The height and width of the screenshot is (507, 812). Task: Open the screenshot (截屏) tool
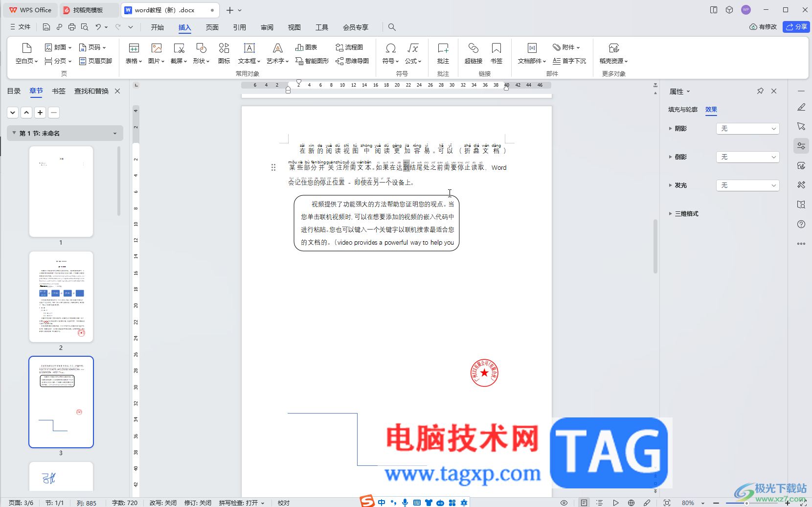(179, 53)
